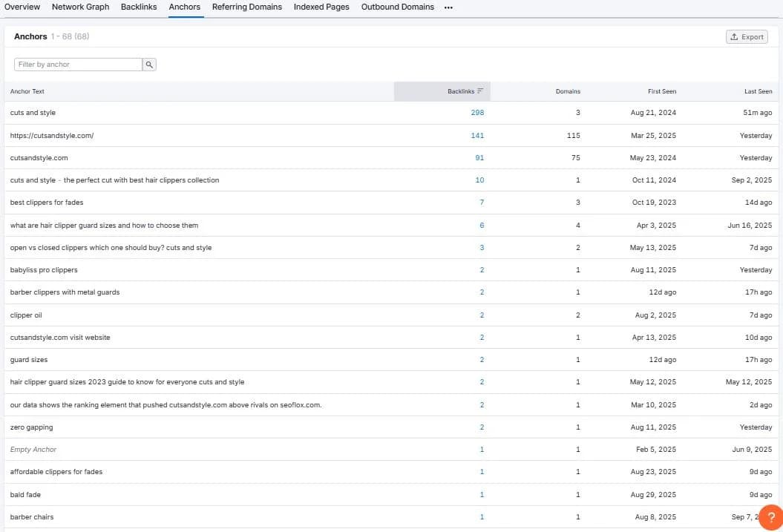Viewport: 783px width, 532px height.
Task: Open the 141 backlinks for https://cutsandstyle.com/
Action: click(x=477, y=136)
